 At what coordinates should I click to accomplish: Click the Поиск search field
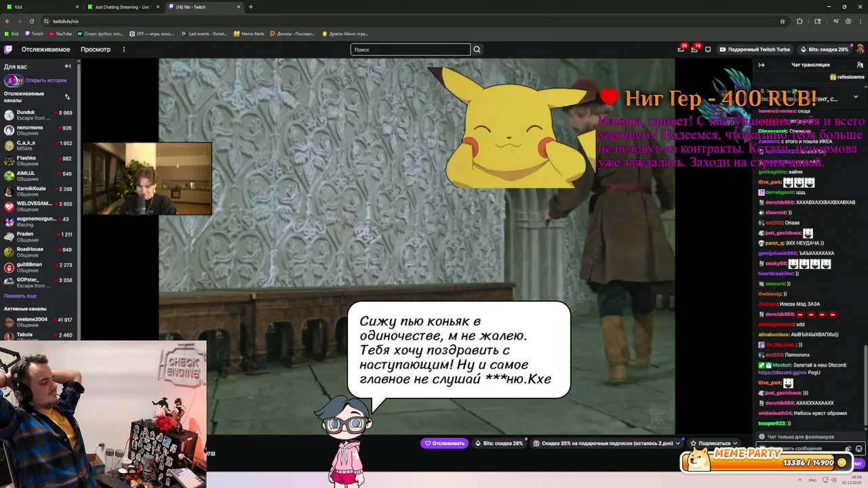[x=410, y=49]
